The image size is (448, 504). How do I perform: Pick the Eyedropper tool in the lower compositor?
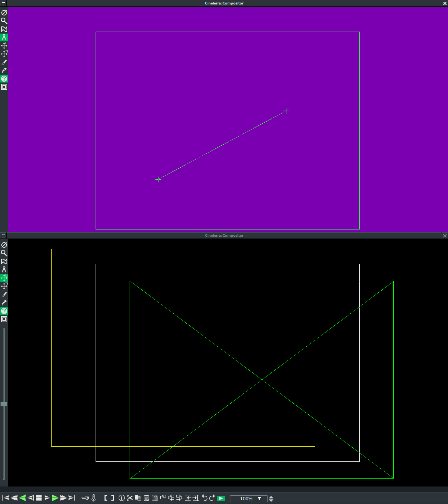[x=4, y=303]
